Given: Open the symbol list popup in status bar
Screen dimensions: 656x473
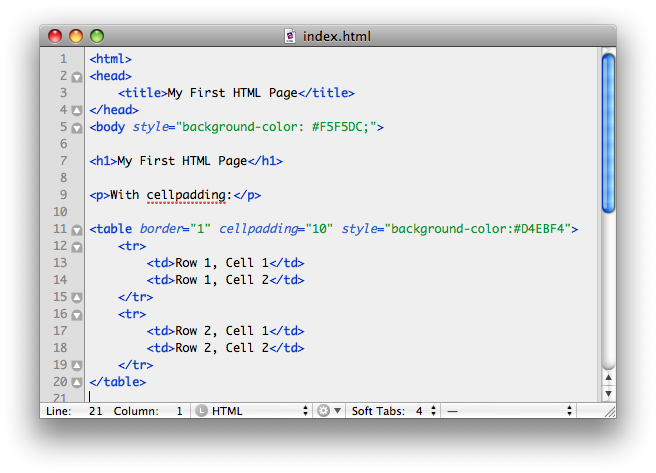Looking at the screenshot, I should (510, 411).
